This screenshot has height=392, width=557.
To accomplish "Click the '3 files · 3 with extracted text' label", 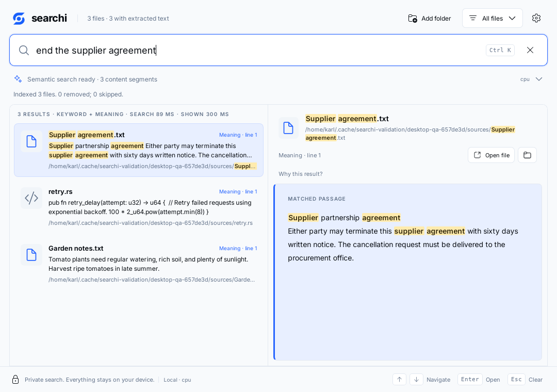I will tap(128, 19).
